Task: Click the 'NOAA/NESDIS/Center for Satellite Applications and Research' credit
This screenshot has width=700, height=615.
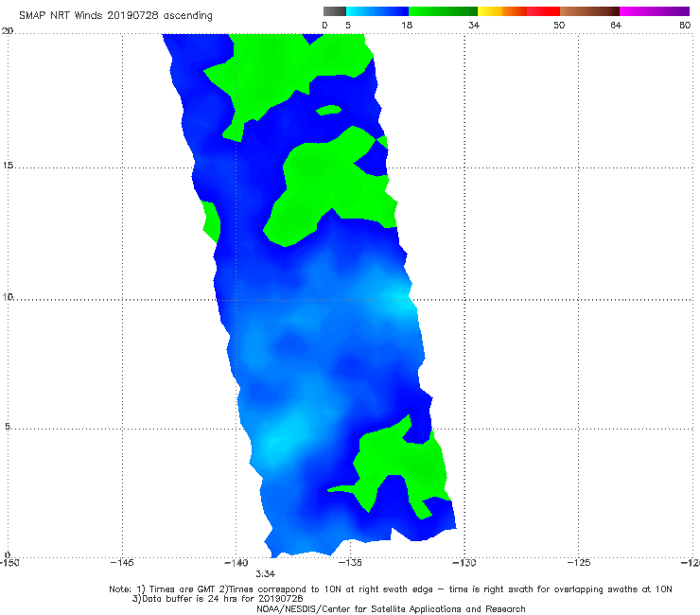Action: click(391, 609)
